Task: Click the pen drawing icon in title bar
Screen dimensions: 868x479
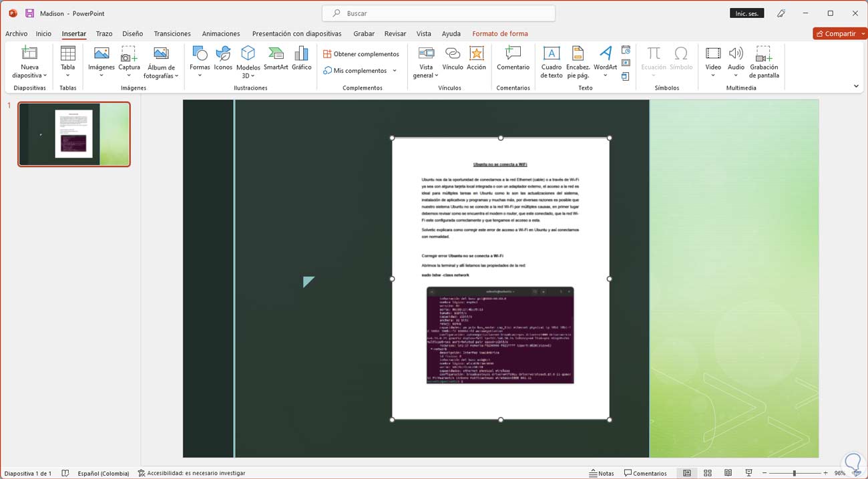Action: (x=781, y=13)
